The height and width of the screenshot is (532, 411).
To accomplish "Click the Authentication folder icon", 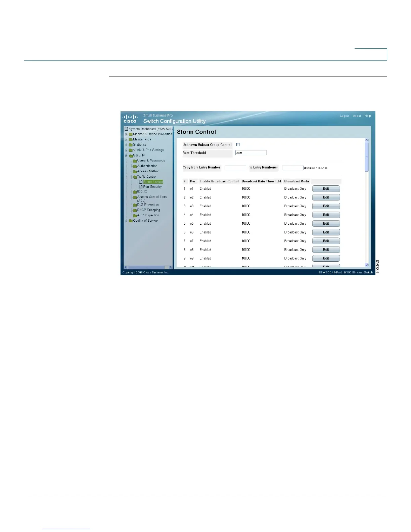I will coord(135,166).
